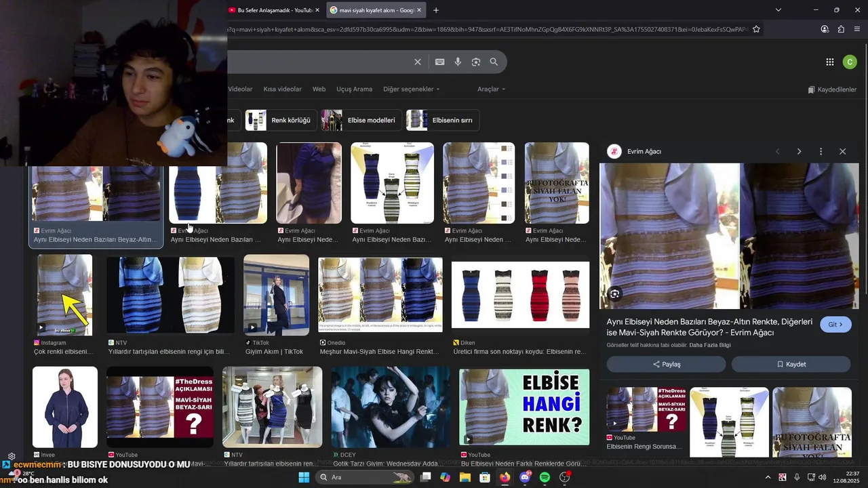The width and height of the screenshot is (868, 488).
Task: Click the taskbar Ara search box
Action: click(x=365, y=477)
